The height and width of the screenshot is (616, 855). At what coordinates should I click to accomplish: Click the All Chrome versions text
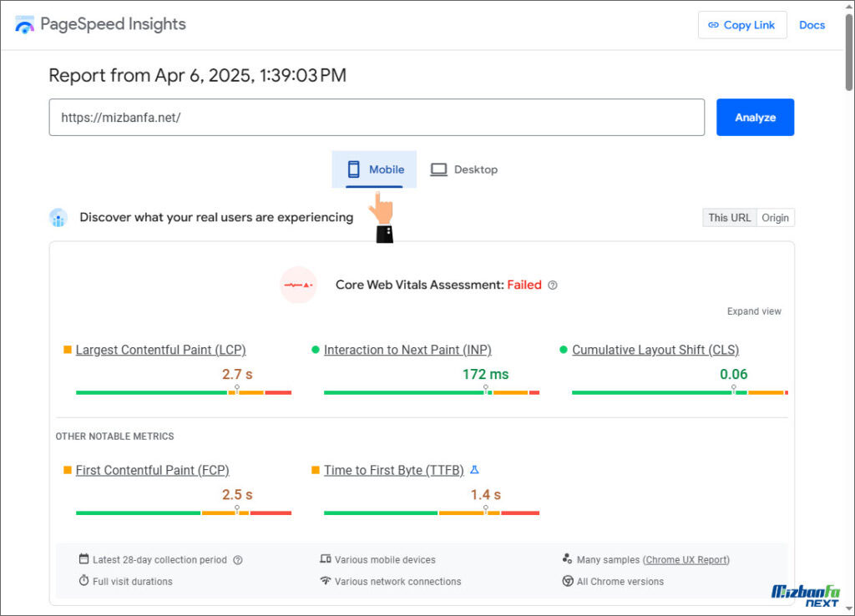(620, 582)
